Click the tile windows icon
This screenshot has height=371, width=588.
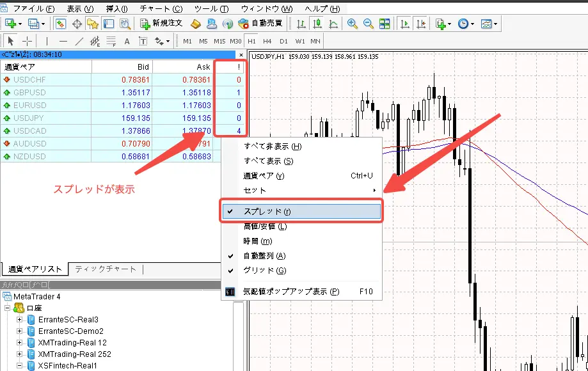pos(385,24)
